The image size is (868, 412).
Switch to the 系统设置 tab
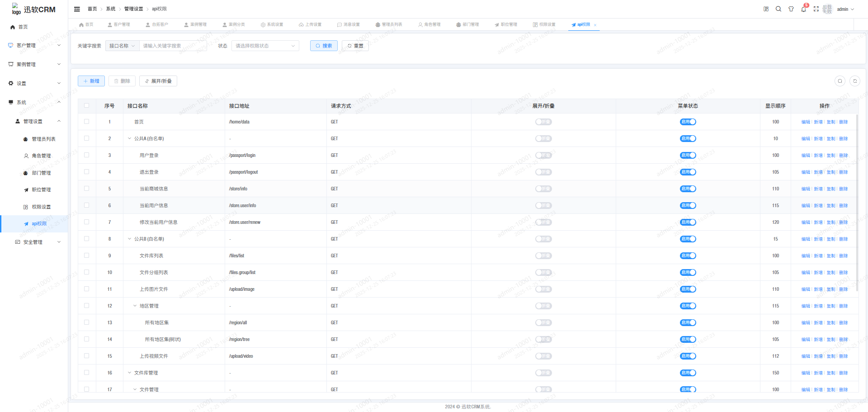pyautogui.click(x=272, y=24)
